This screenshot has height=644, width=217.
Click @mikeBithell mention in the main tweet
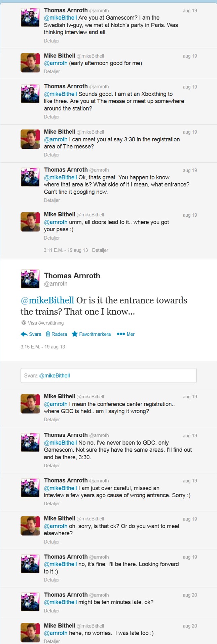point(47,300)
